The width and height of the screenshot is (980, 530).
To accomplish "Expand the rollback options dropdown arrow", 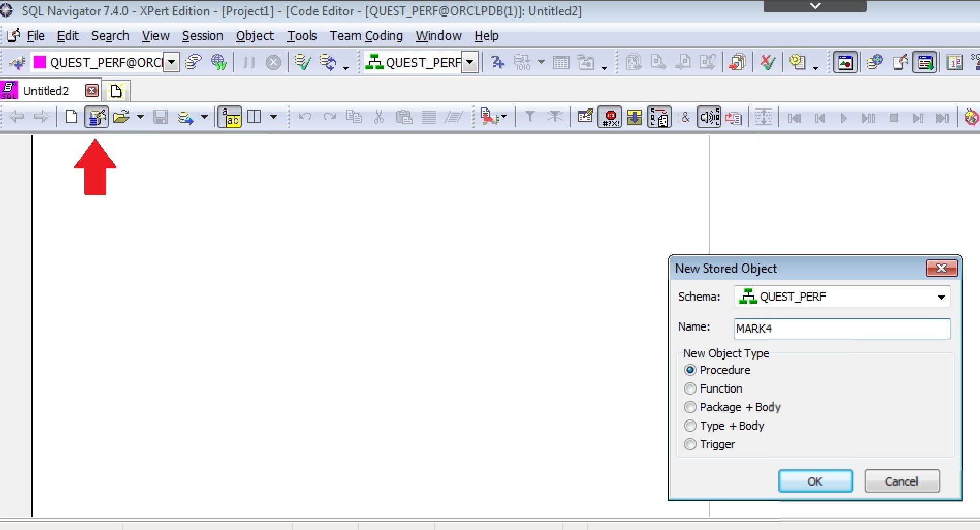I will tap(346, 67).
